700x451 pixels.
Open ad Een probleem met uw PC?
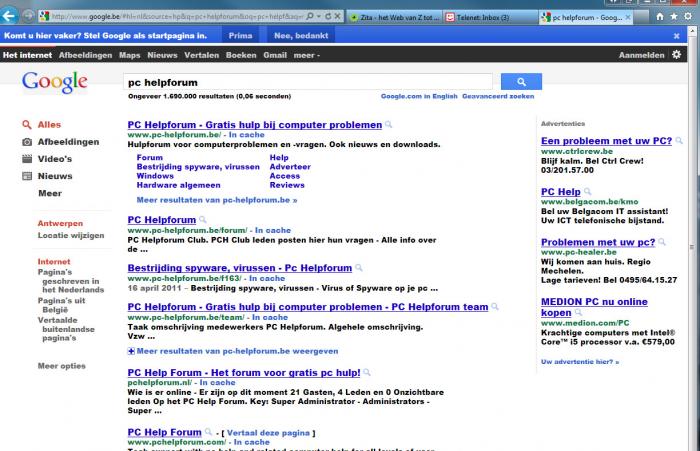pos(606,141)
